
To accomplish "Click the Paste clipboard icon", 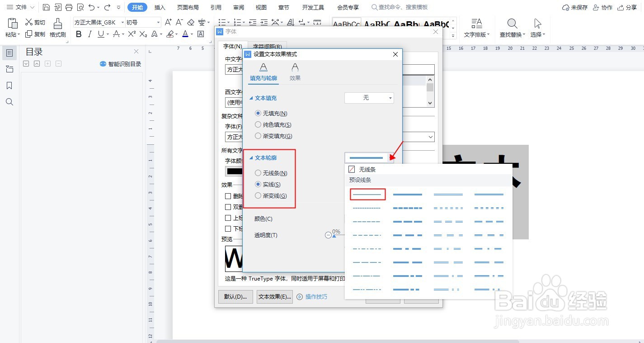I will click(13, 23).
